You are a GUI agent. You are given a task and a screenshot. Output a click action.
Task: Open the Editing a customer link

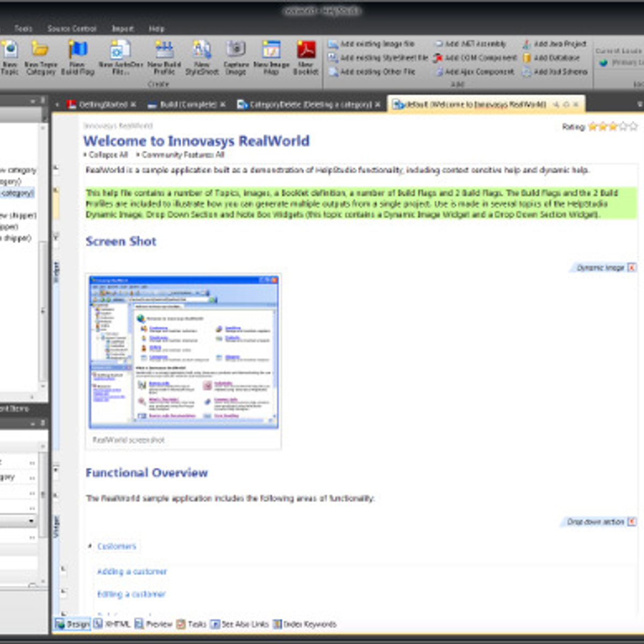tap(131, 594)
